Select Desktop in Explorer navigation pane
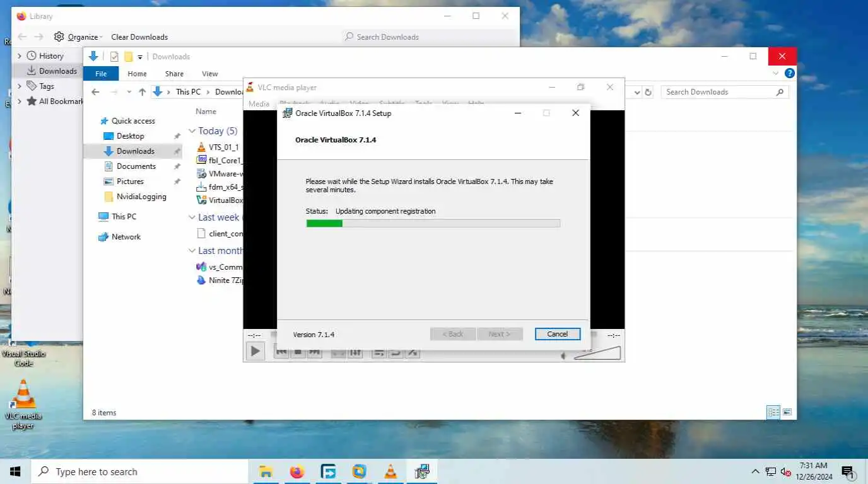The image size is (868, 484). 130,136
